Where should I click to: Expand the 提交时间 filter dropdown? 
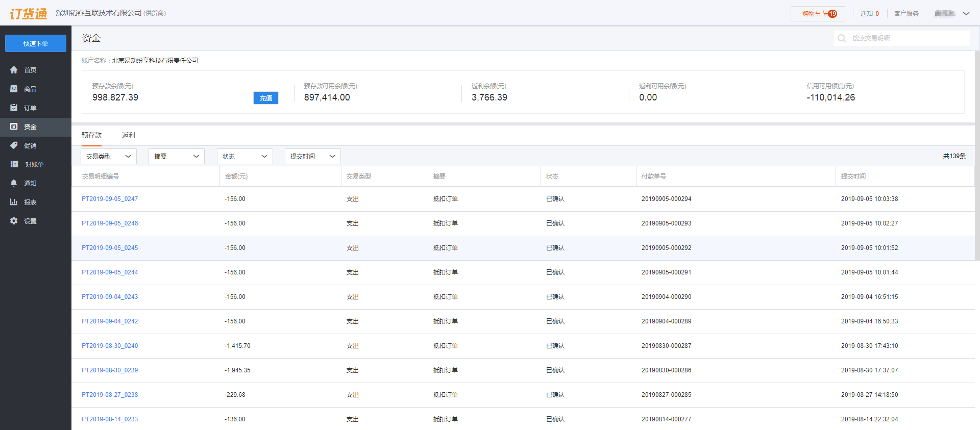313,156
